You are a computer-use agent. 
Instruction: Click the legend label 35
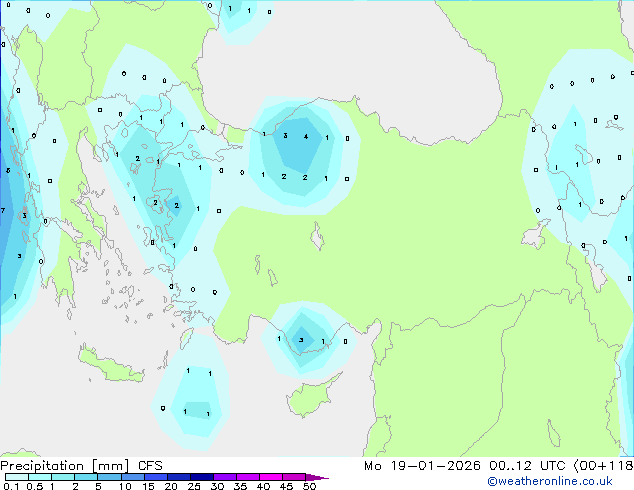click(240, 486)
